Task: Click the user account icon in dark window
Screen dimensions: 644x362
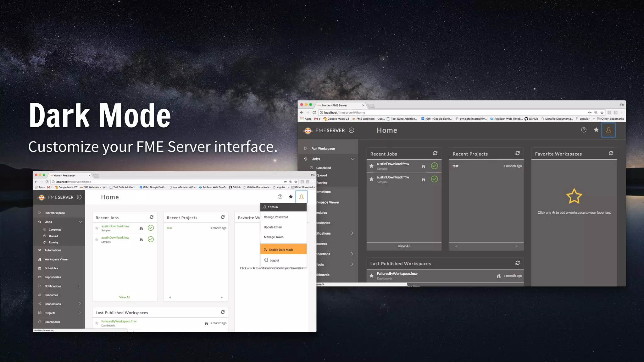Action: pos(608,130)
